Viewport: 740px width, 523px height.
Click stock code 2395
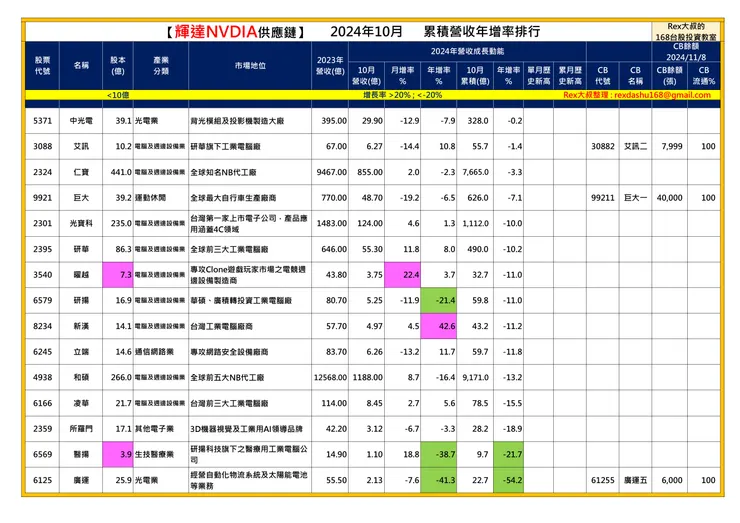click(42, 249)
